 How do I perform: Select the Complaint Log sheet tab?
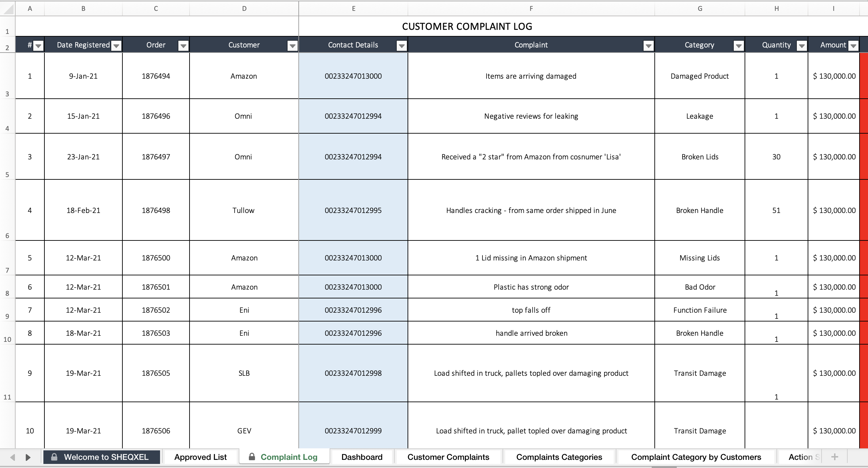click(x=284, y=457)
